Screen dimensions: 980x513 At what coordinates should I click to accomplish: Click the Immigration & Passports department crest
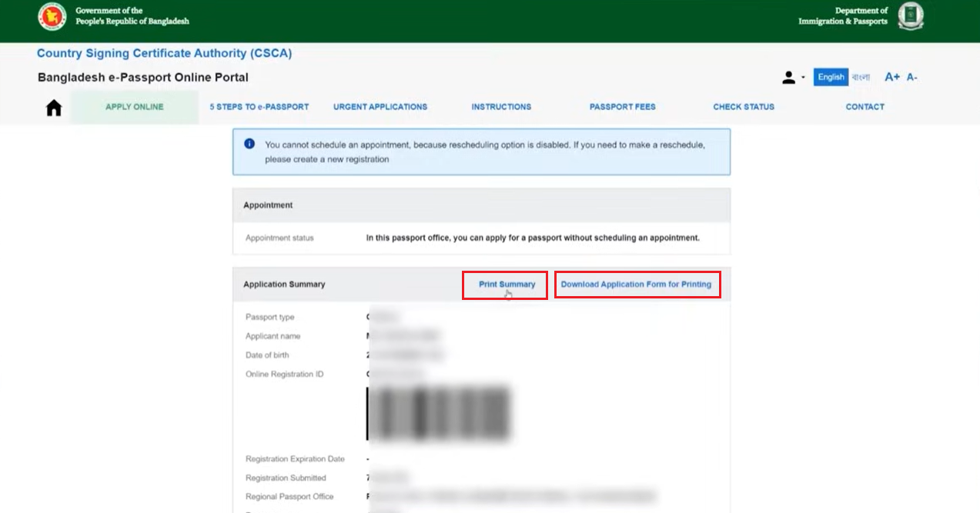[x=911, y=16]
